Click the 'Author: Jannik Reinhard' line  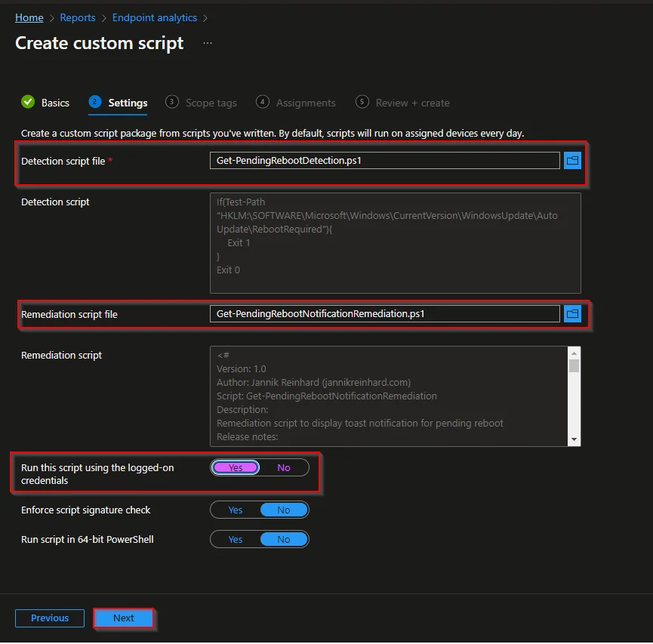[x=313, y=383]
